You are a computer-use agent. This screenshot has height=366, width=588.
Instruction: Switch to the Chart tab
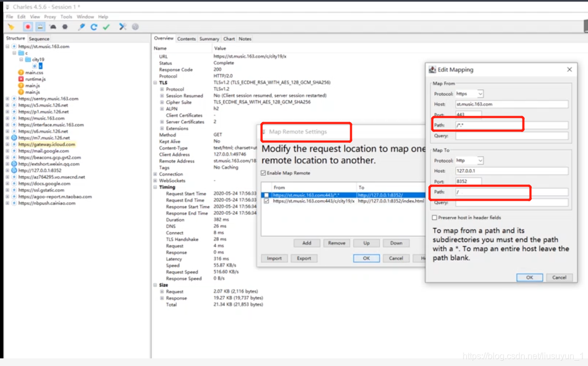click(229, 39)
